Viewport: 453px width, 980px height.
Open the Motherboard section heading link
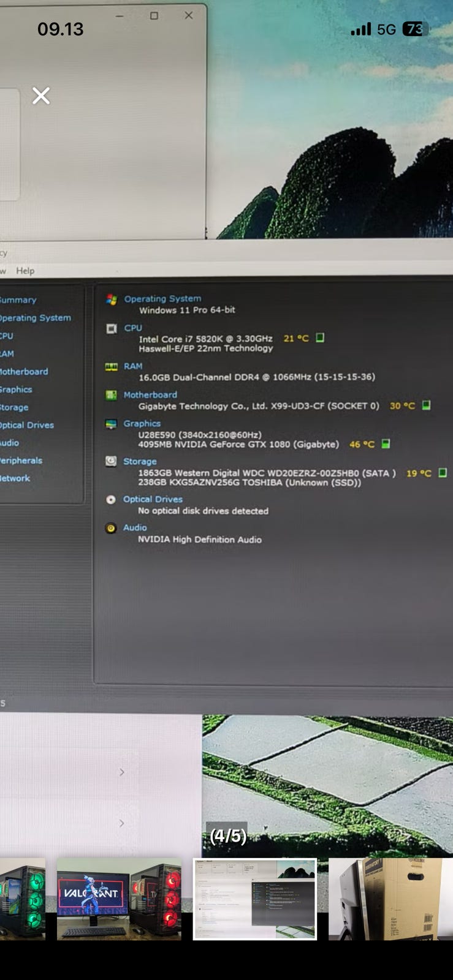[x=150, y=395]
